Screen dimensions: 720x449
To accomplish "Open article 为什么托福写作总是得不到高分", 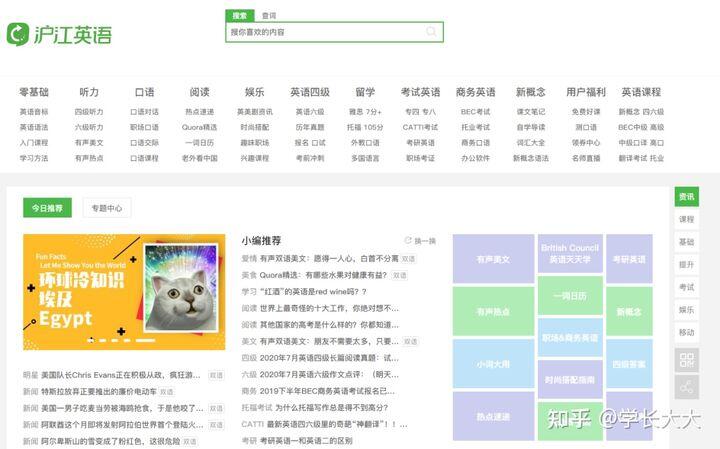I will [332, 407].
